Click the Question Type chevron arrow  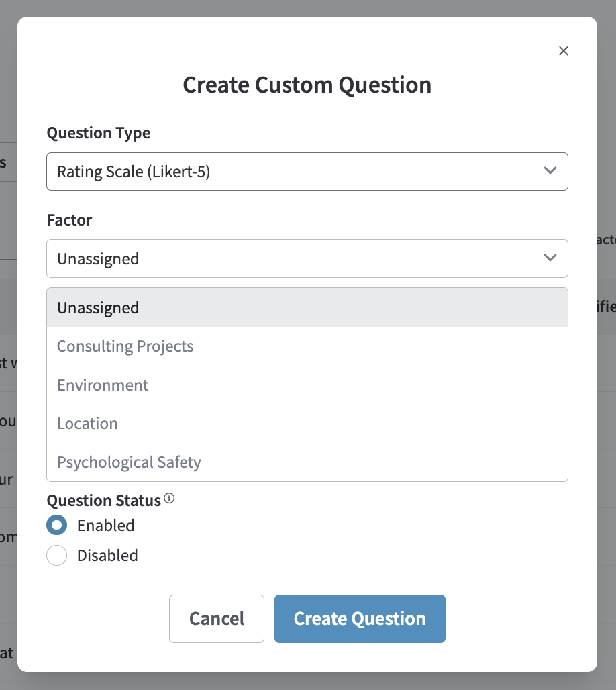click(x=550, y=171)
